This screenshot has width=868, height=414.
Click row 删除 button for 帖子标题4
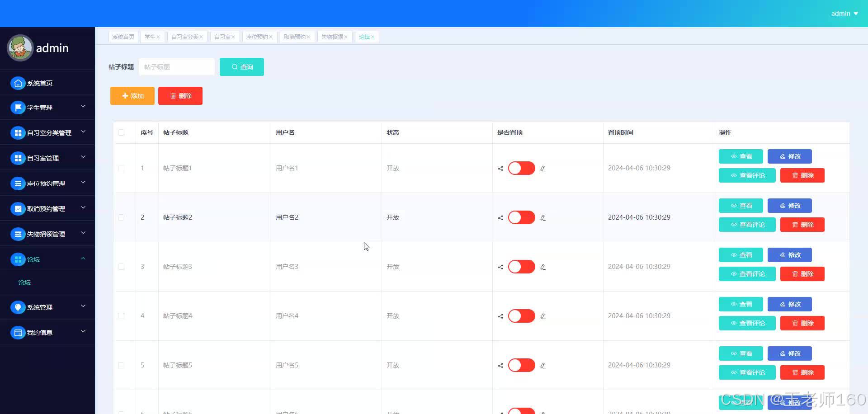tap(802, 323)
